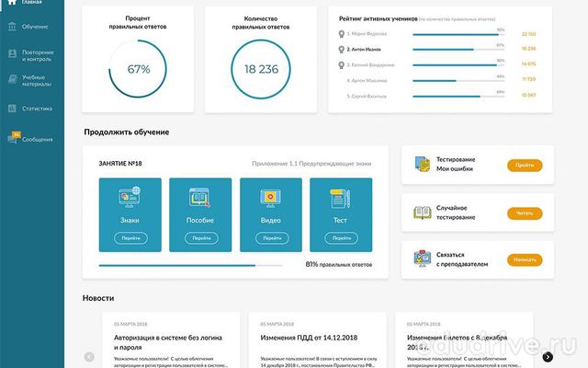This screenshot has height=368, width=588.
Task: Click the 67% correct answers circle
Action: pos(138,68)
